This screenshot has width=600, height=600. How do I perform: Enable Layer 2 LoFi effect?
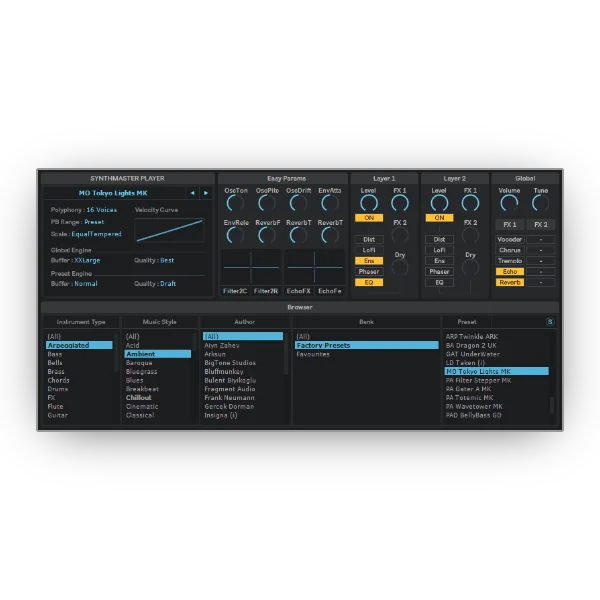point(439,250)
